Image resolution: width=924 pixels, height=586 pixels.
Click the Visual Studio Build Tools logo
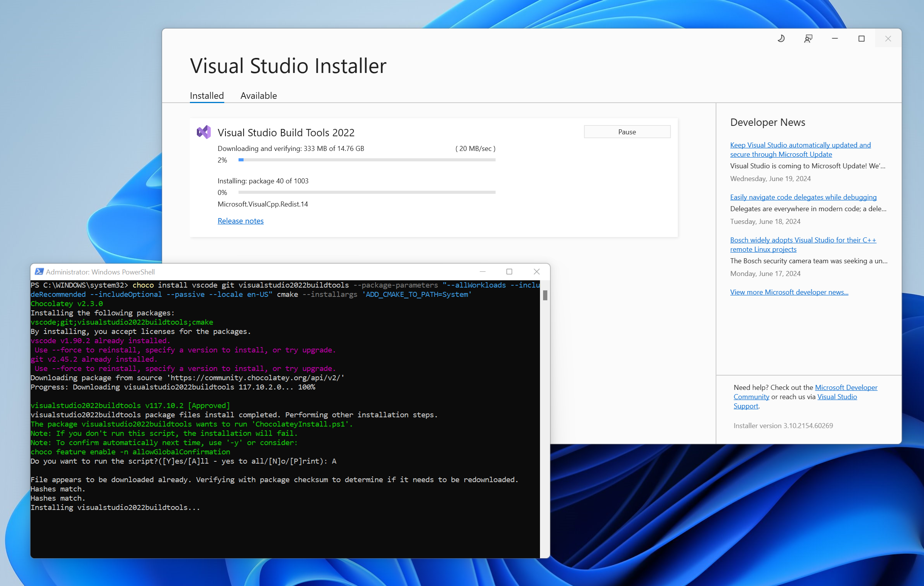coord(204,132)
